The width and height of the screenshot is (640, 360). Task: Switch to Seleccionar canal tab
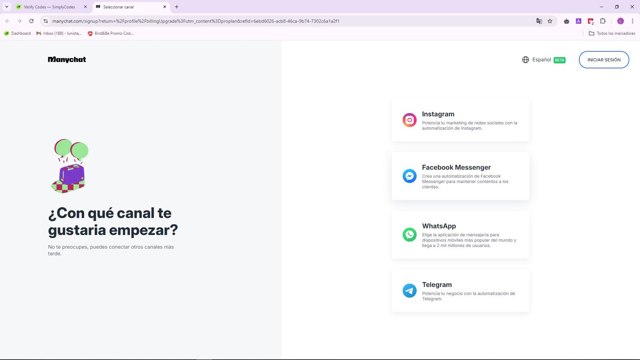(x=131, y=7)
